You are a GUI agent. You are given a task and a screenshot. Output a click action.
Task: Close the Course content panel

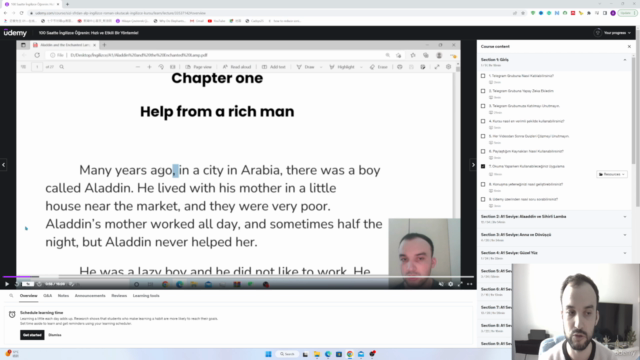click(x=629, y=47)
